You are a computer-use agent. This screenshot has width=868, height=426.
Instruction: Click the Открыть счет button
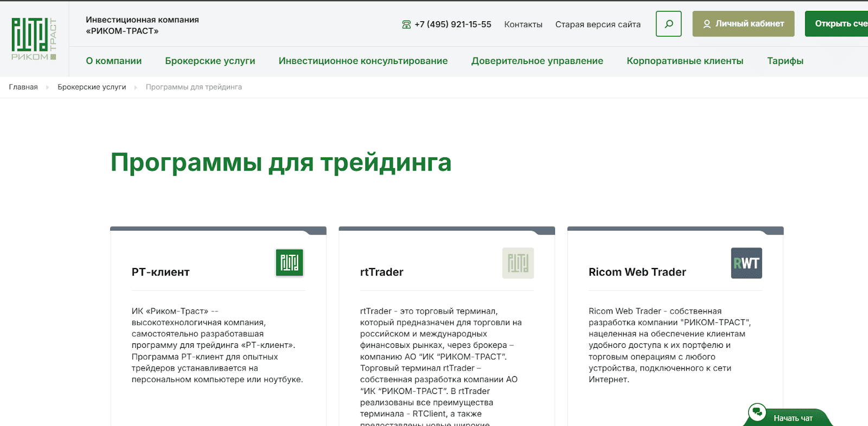(837, 24)
